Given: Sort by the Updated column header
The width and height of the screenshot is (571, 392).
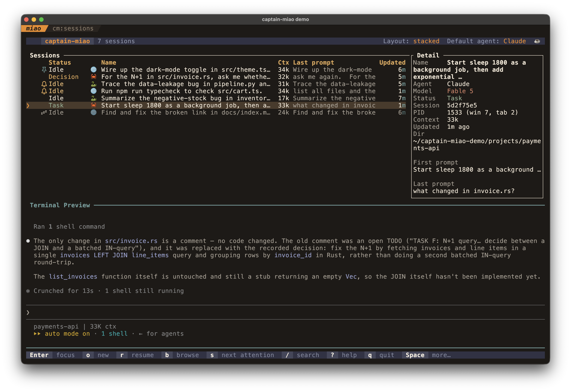Looking at the screenshot, I should coord(392,63).
